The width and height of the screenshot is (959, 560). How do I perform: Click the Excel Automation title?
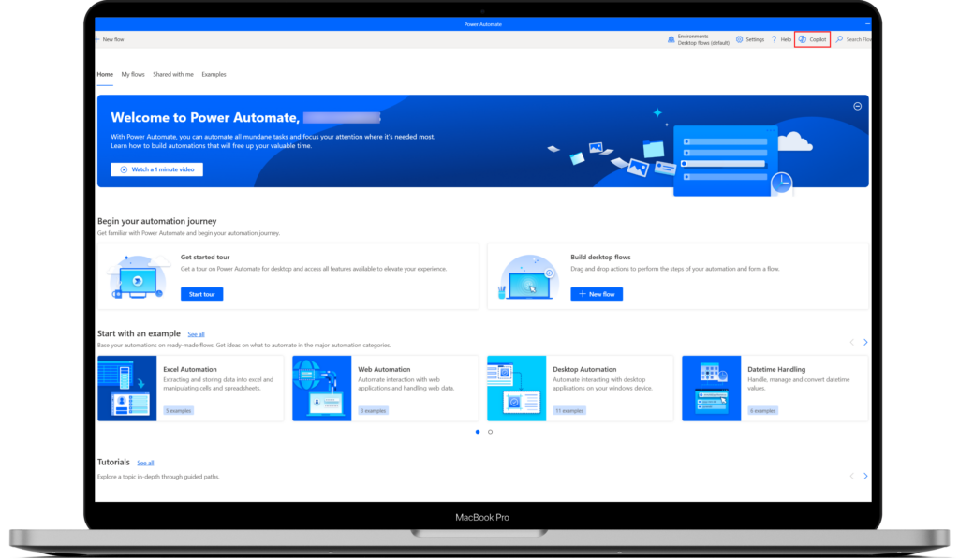point(189,369)
